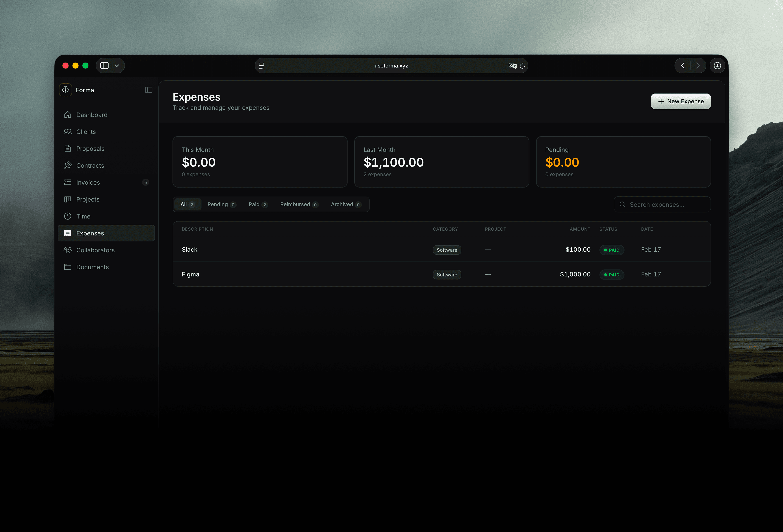Click the Description column header
Screen dimensions: 783x532
197,229
